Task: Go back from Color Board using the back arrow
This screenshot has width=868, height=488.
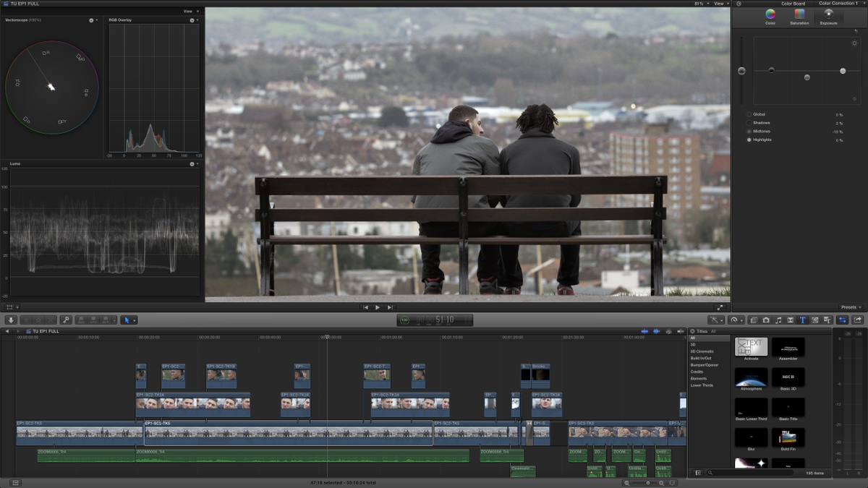Action: point(738,4)
